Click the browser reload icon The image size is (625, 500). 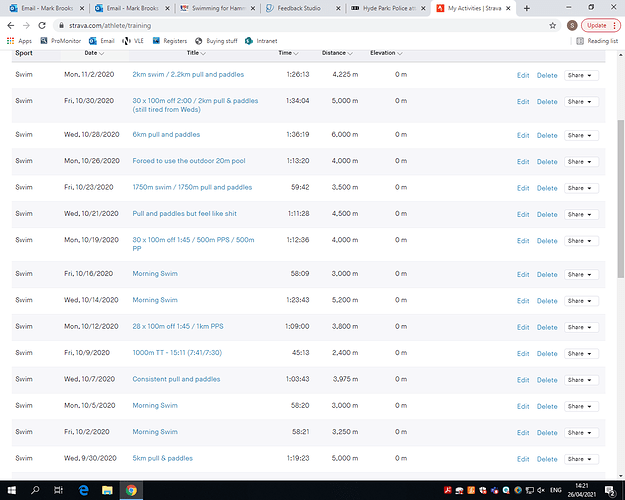(x=42, y=26)
